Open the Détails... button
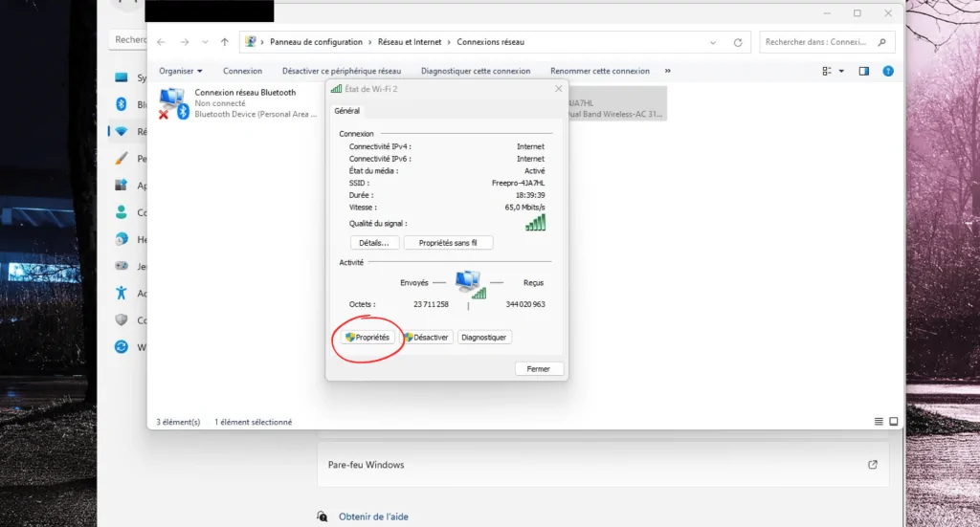This screenshot has height=527, width=980. [x=374, y=243]
